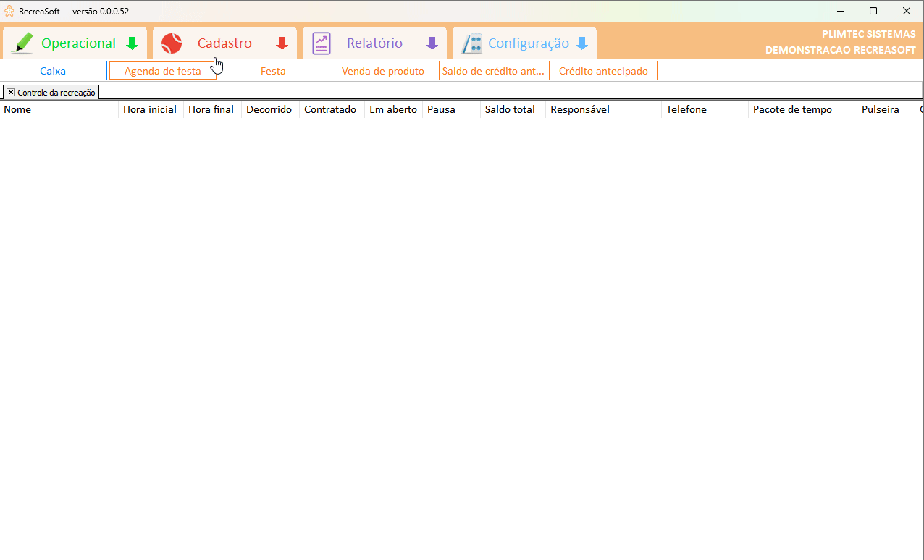Open the Caixa button
This screenshot has width=924, height=560.
click(x=54, y=71)
